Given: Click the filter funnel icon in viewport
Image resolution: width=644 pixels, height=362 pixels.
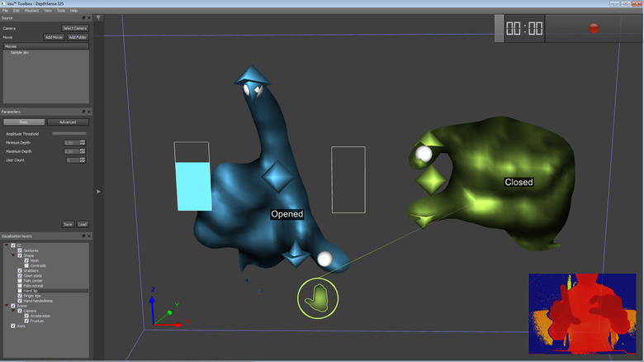Looking at the screenshot, I should click(99, 17).
